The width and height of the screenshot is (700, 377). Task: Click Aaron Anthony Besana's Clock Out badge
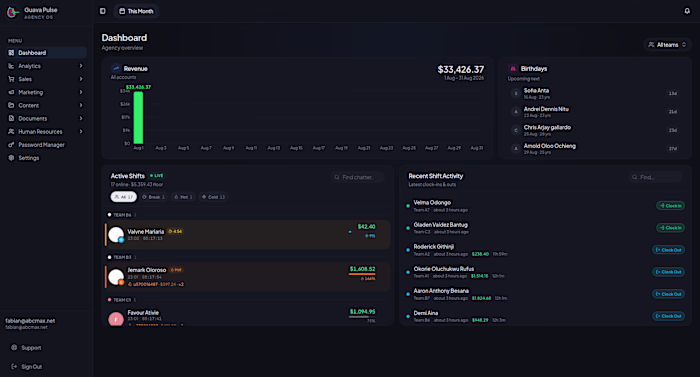[x=668, y=294]
